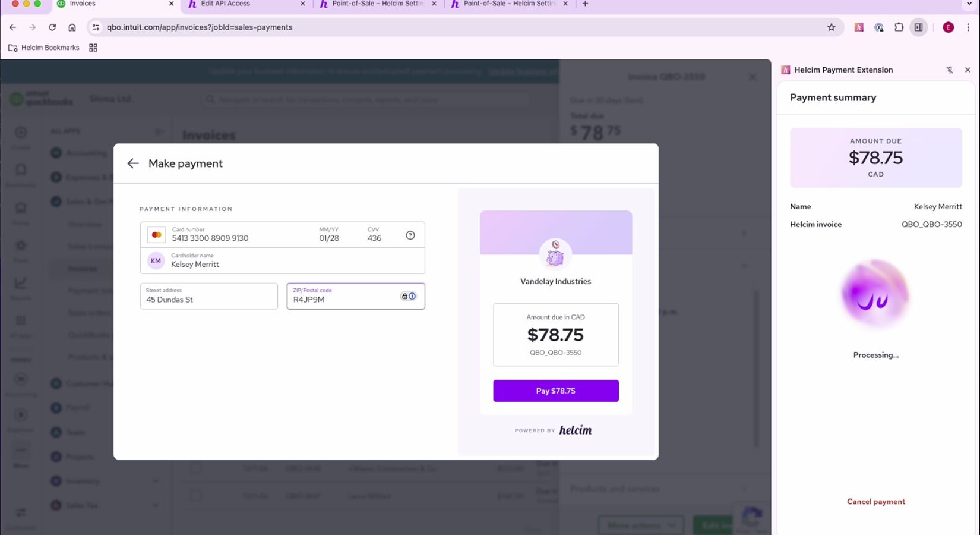The width and height of the screenshot is (980, 535).
Task: Open the Chrome three-dot menu
Action: coord(968,27)
